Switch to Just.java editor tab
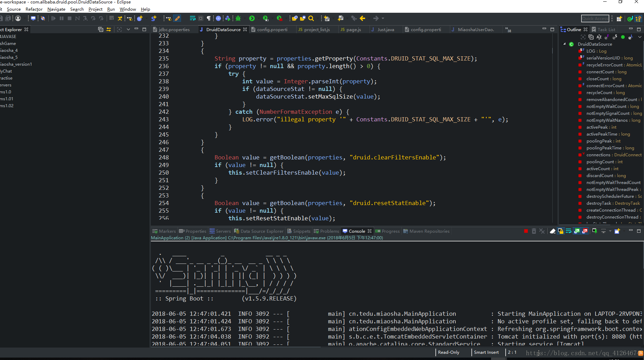The height and width of the screenshot is (360, 644). pyautogui.click(x=386, y=30)
